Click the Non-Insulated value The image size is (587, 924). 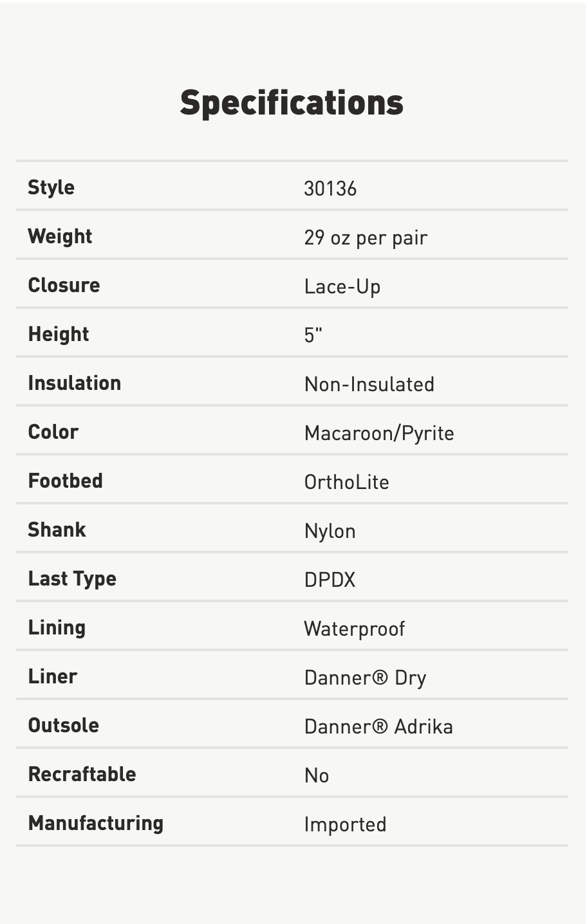[x=369, y=384]
